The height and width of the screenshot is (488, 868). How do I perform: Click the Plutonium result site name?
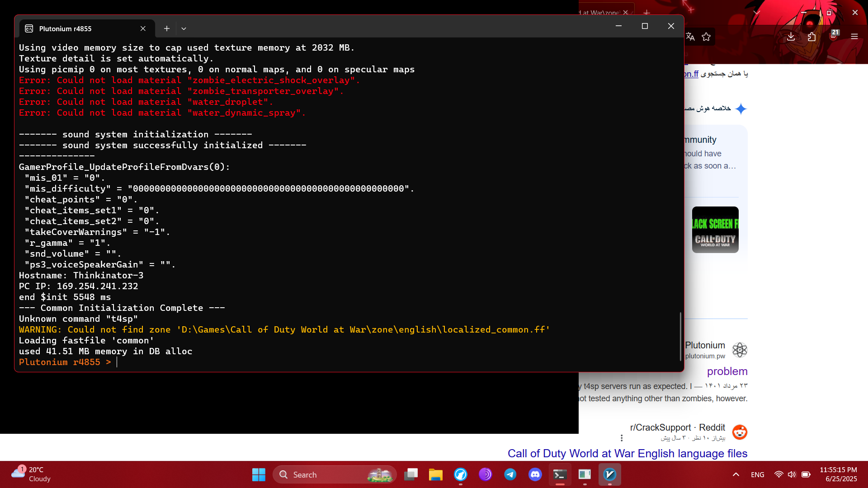[705, 345]
